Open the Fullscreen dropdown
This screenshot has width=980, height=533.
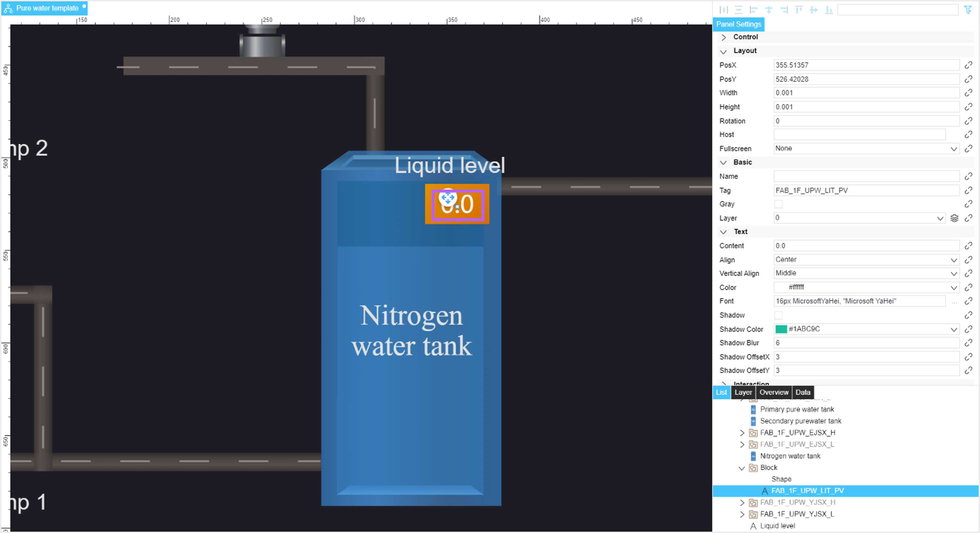[x=866, y=149]
